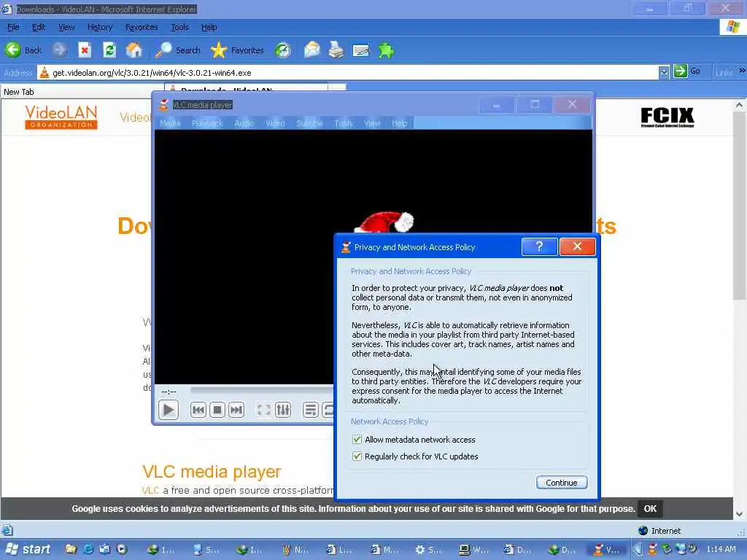Open the IE View menu
The height and width of the screenshot is (560, 747).
66,27
